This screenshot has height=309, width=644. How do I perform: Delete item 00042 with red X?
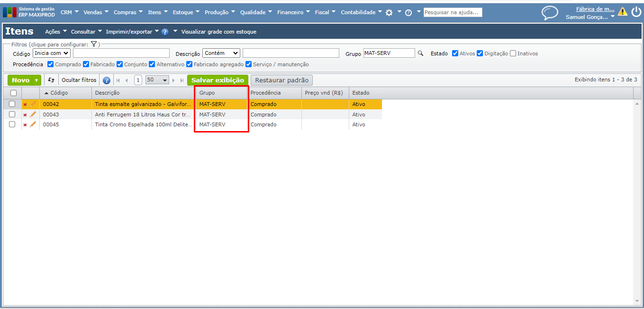point(25,104)
